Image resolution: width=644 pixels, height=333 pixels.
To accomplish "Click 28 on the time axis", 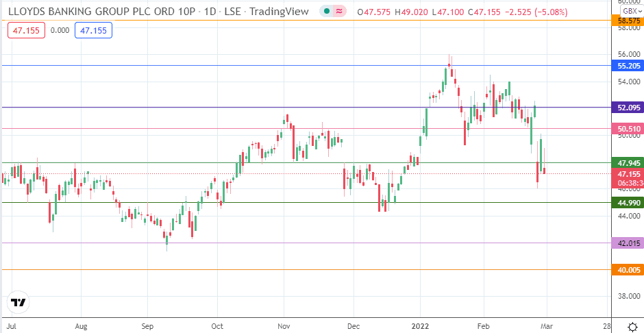I will 607,326.
